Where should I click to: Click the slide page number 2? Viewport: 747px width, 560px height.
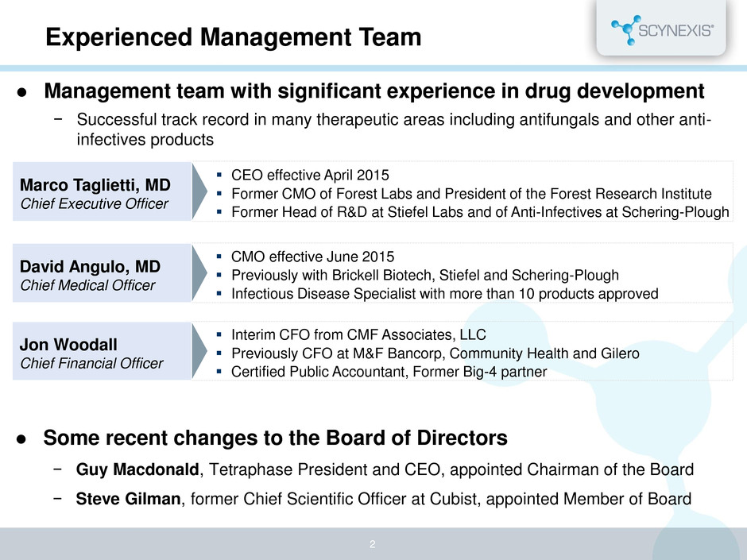pyautogui.click(x=373, y=545)
